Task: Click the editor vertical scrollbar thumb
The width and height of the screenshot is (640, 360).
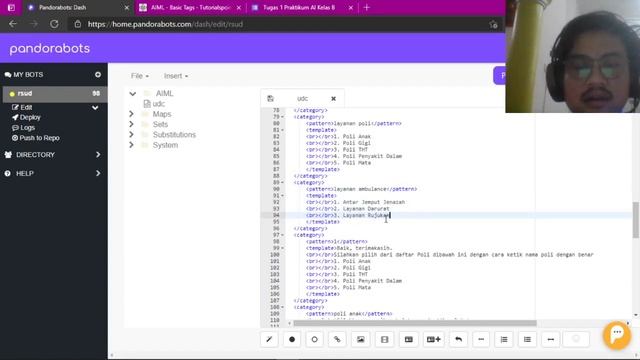Action: coord(636,220)
